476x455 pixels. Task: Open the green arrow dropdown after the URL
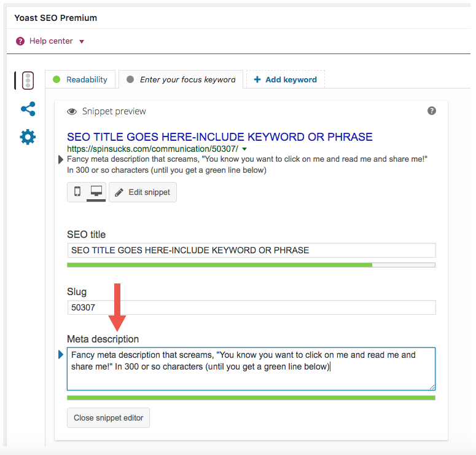coord(244,149)
